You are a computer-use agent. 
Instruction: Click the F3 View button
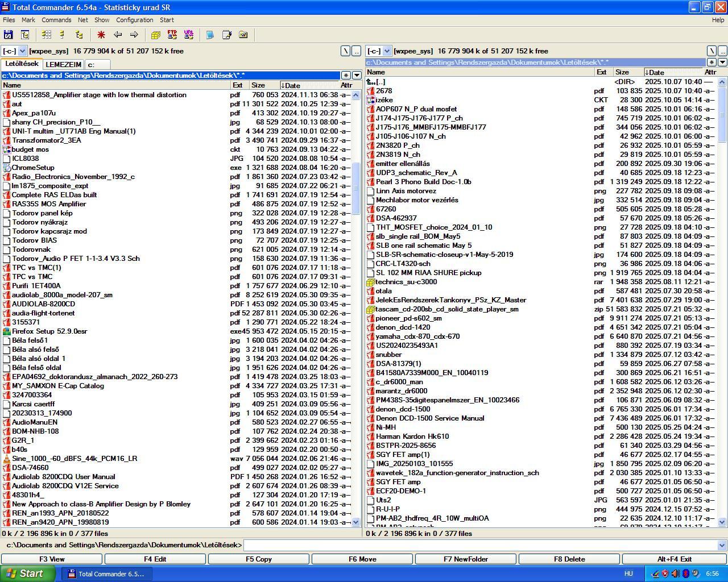52,559
